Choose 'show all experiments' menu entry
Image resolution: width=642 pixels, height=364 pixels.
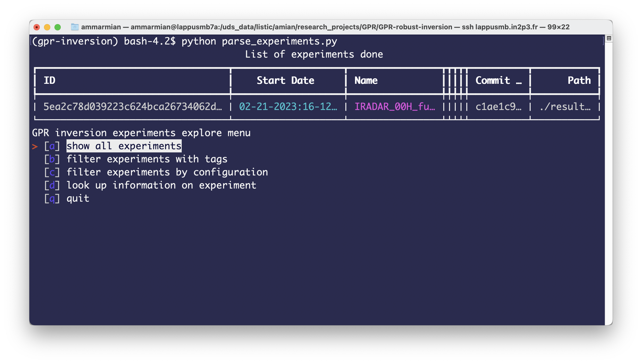click(124, 146)
